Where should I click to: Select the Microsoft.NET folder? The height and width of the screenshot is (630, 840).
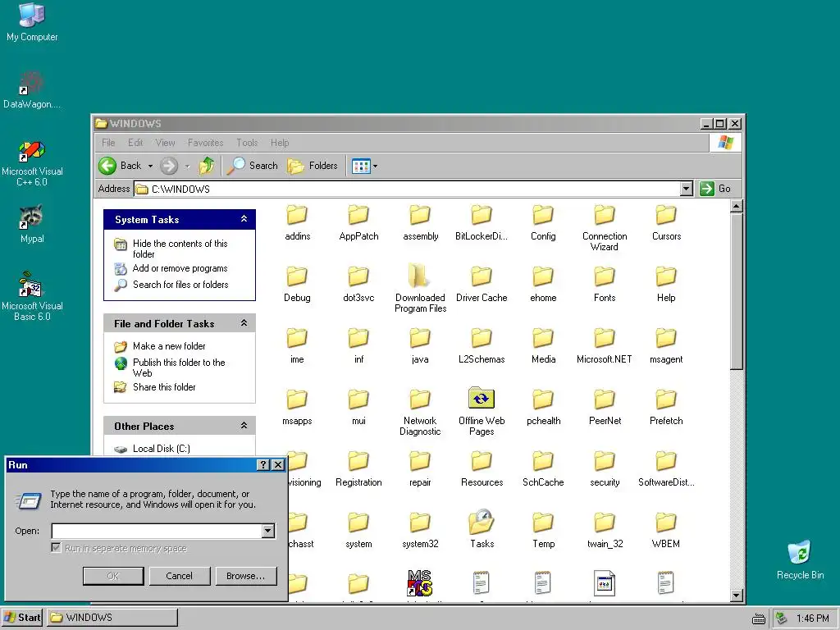[605, 346]
